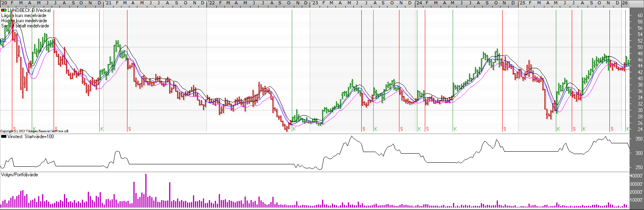Select the '24 year label on timeline

point(418,3)
